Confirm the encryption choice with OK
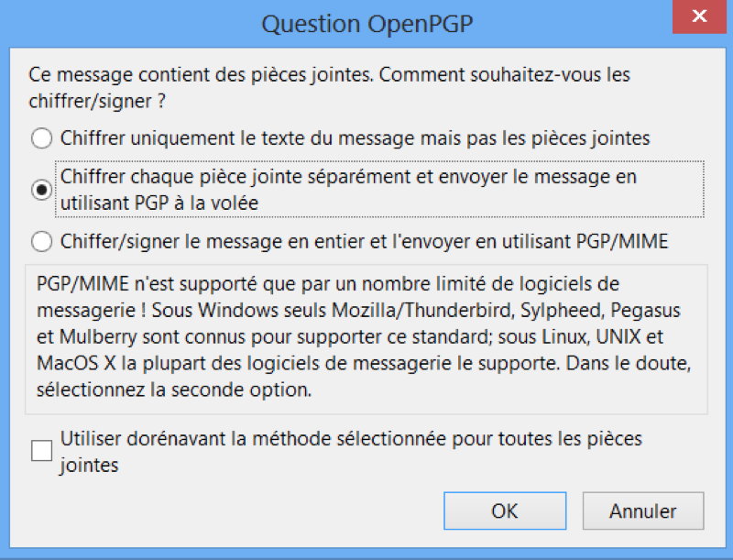The width and height of the screenshot is (733, 560). tap(505, 511)
